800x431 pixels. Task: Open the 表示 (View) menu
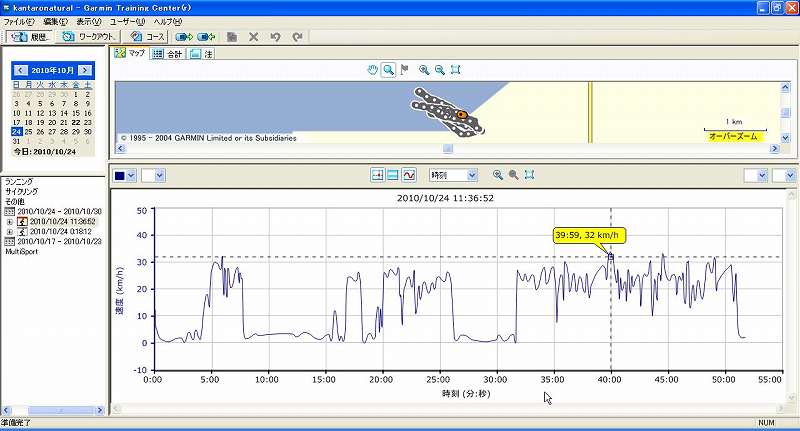pyautogui.click(x=89, y=22)
